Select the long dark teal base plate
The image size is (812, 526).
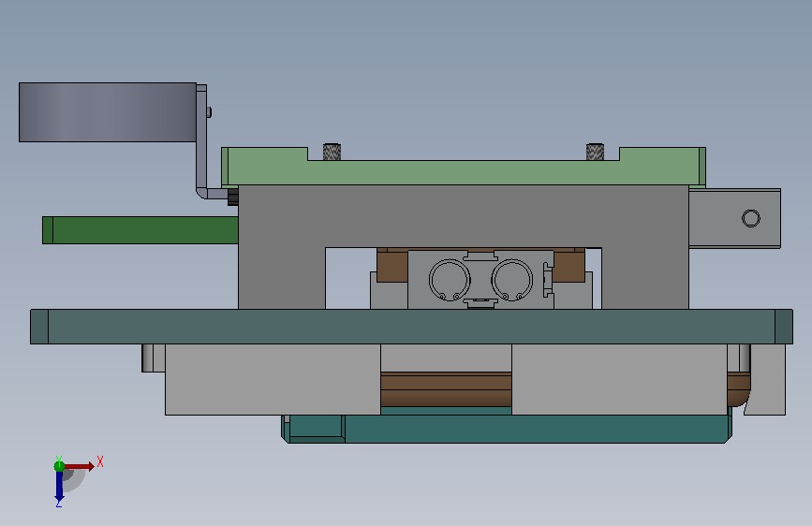click(412, 327)
